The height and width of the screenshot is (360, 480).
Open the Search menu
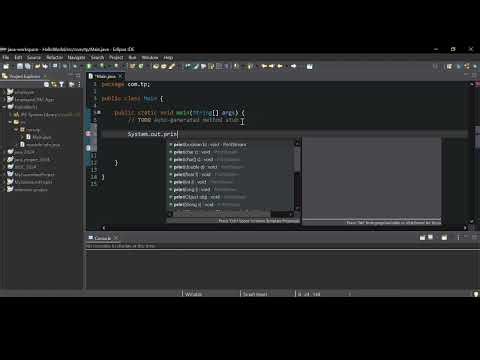coord(97,57)
